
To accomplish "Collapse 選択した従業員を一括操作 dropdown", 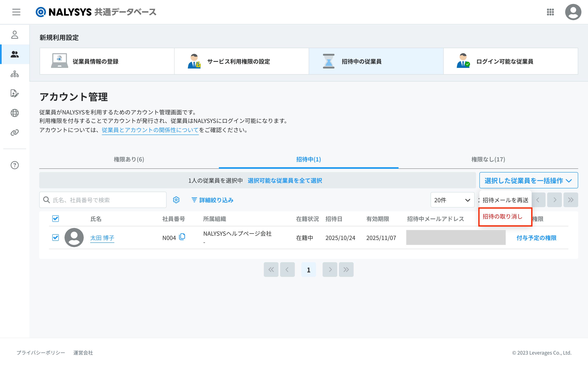I will [528, 180].
